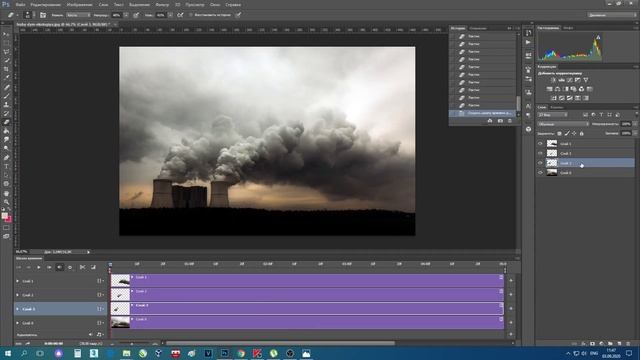This screenshot has width=640, height=360.
Task: Open the layer blend mode dropdown
Action: tap(563, 124)
